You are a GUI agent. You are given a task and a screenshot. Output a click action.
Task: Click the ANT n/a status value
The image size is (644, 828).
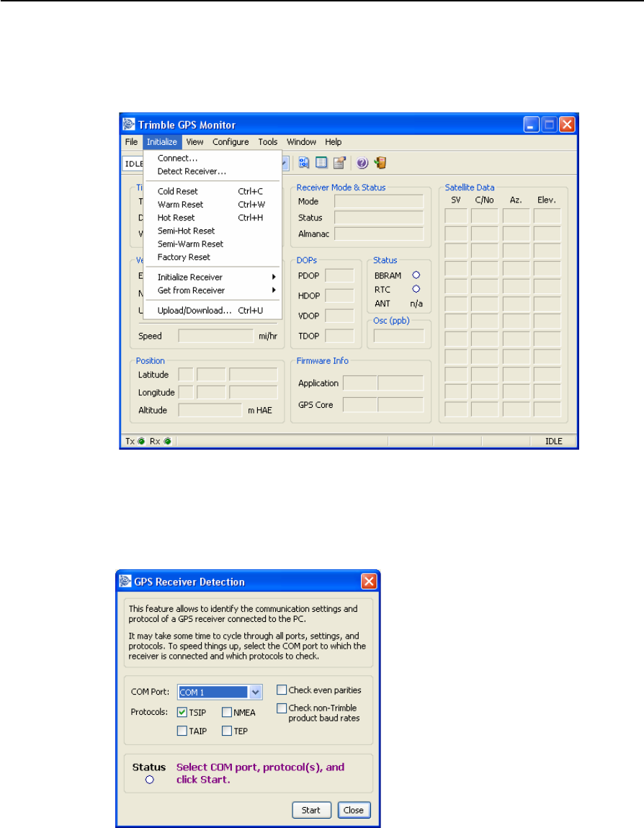click(x=416, y=303)
